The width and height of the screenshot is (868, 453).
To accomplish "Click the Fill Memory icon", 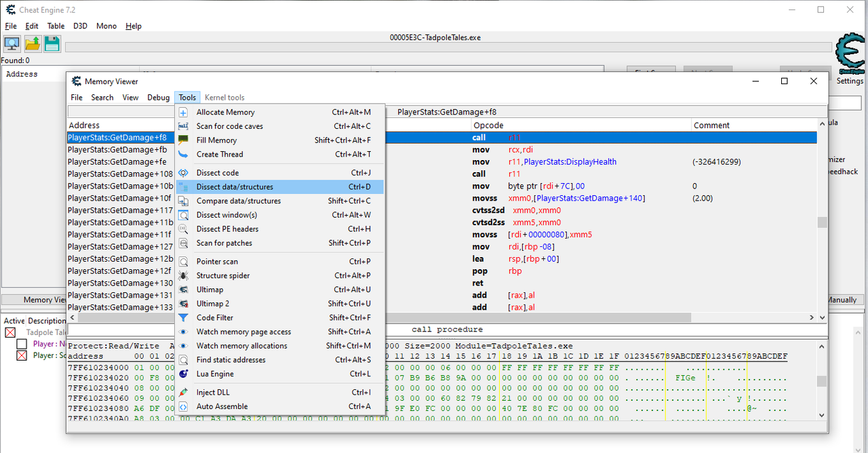I will [183, 140].
